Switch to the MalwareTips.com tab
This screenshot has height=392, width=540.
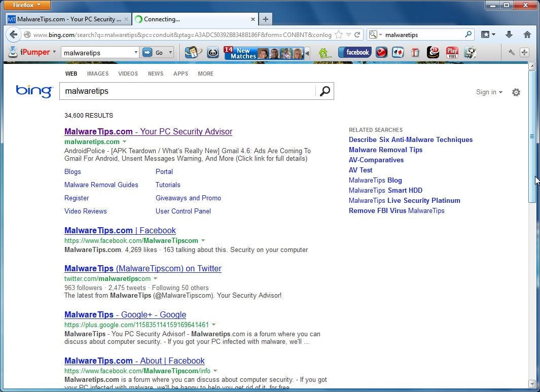[68, 19]
